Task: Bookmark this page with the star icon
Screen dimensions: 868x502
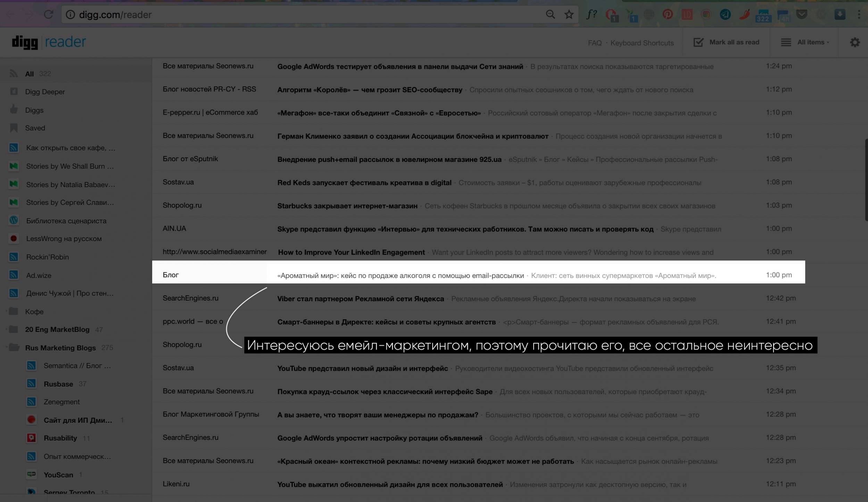Action: [569, 15]
